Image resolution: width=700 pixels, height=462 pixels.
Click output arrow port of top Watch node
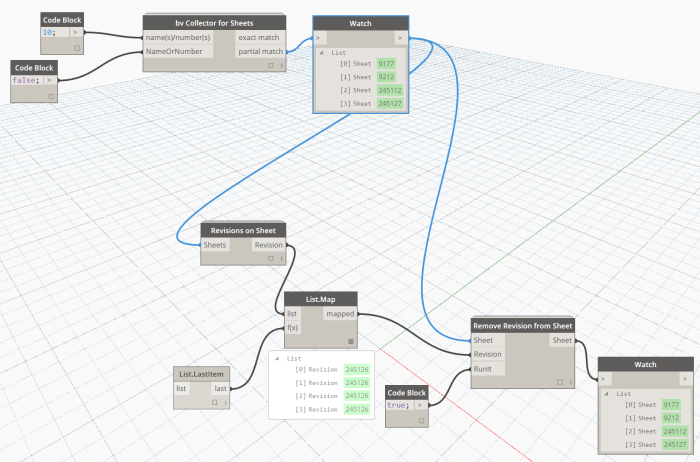pyautogui.click(x=399, y=38)
